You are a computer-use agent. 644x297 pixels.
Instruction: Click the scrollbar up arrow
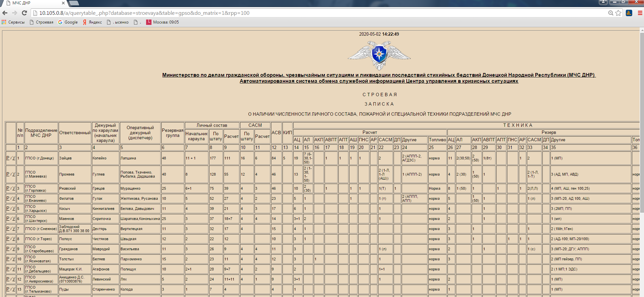point(642,30)
